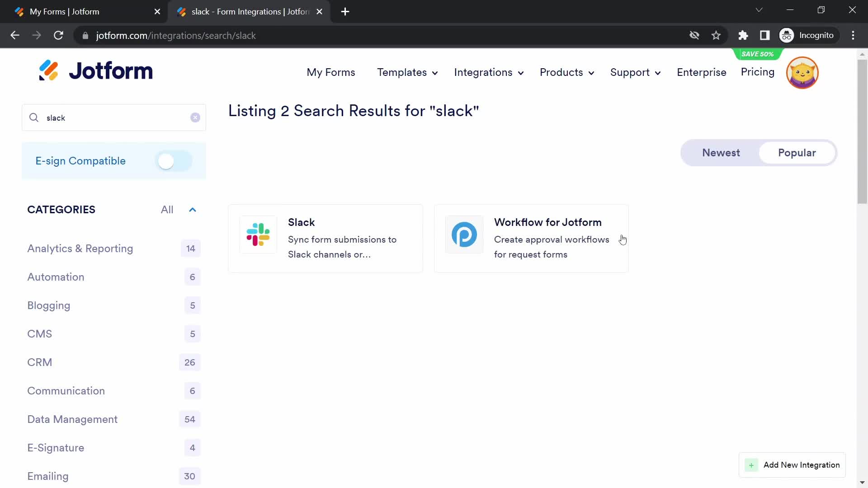Expand the Products menu
The width and height of the screenshot is (868, 488).
(567, 72)
